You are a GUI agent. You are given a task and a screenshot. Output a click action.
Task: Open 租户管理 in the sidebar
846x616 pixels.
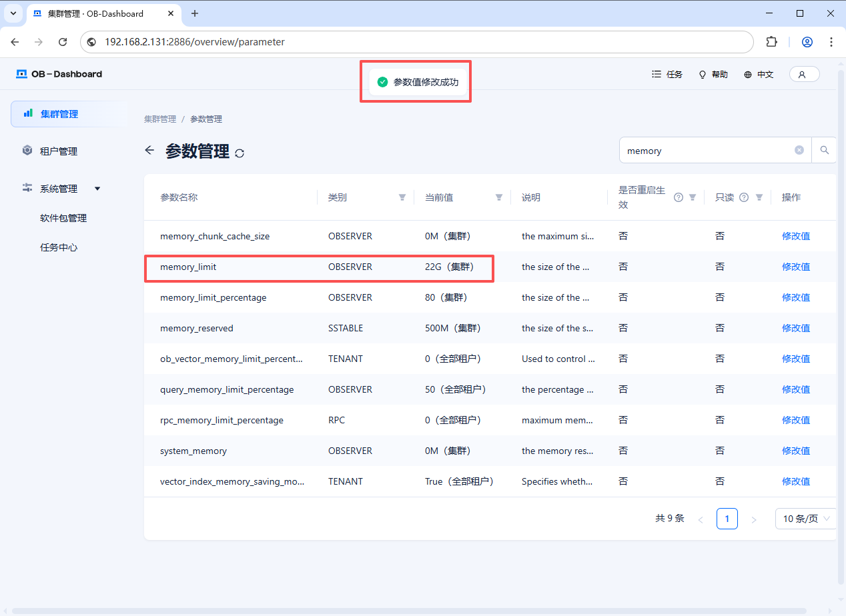point(59,151)
